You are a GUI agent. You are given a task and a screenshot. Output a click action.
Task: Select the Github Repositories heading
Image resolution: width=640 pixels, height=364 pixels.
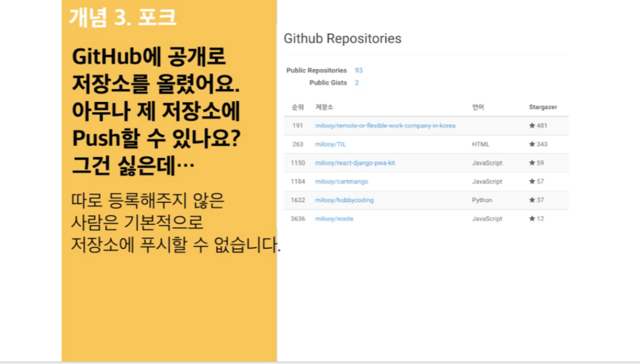coord(343,38)
